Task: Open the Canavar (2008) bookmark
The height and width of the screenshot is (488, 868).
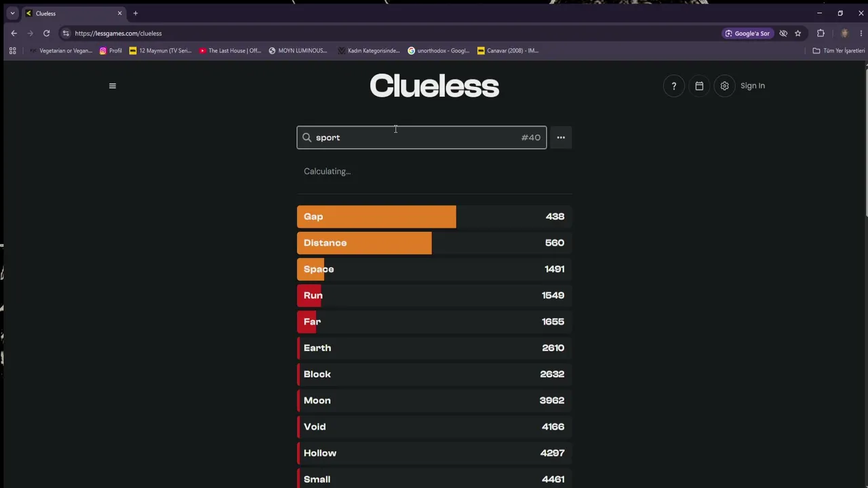Action: coord(508,50)
